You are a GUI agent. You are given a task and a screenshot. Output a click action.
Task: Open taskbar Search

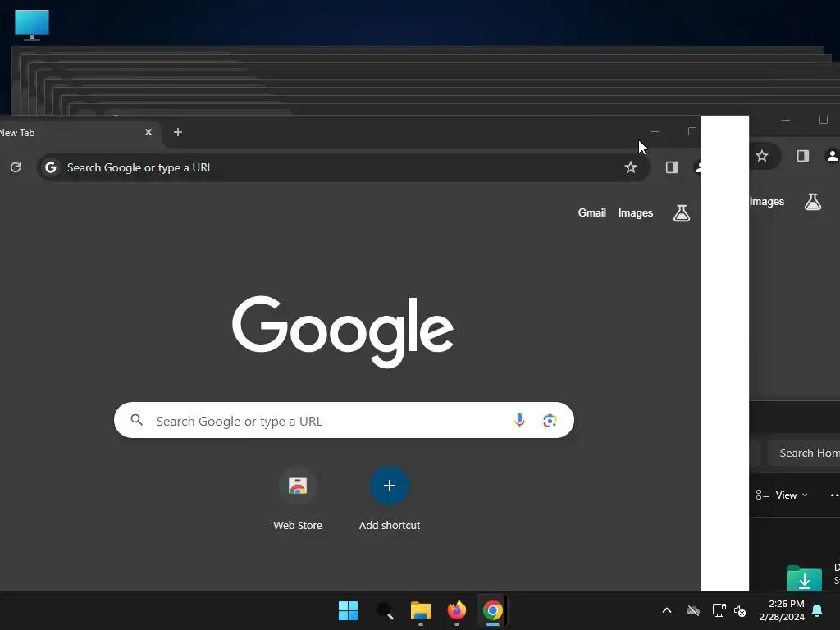coord(385,610)
